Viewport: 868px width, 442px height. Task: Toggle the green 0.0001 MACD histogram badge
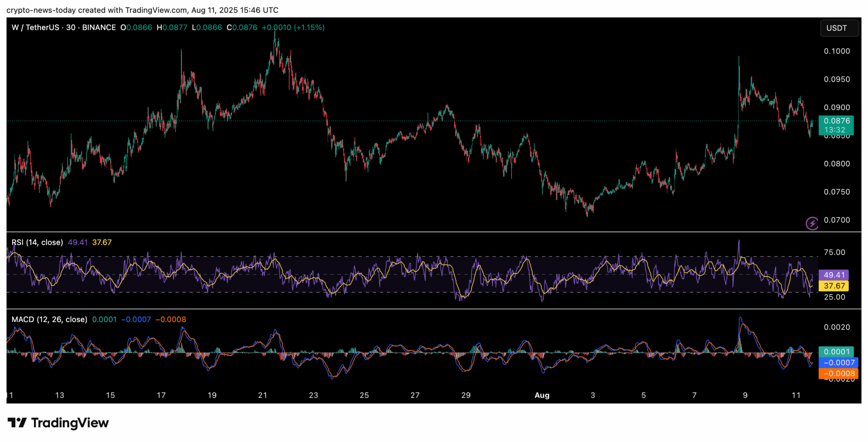(x=836, y=352)
